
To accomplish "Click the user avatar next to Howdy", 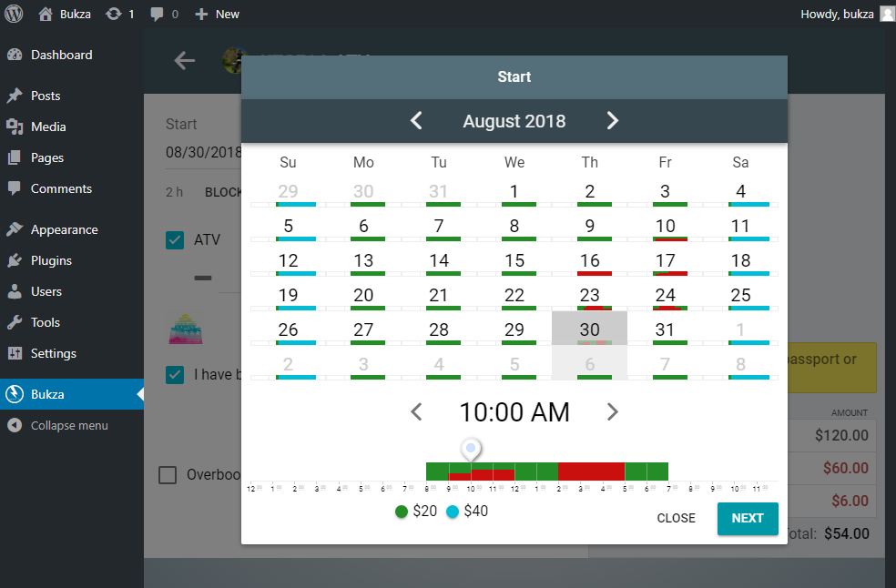I will 886,14.
